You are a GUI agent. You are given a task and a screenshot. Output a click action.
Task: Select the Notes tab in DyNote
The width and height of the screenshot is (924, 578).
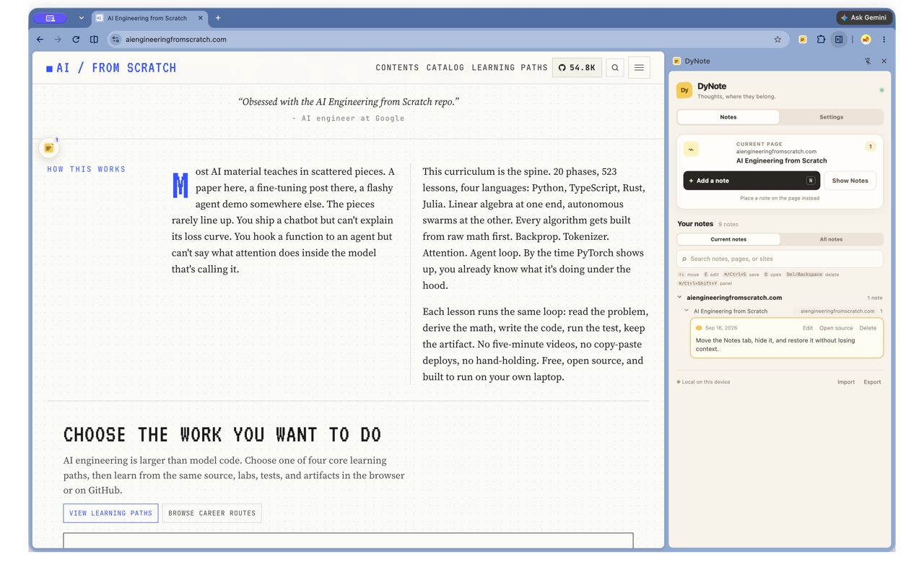point(728,117)
